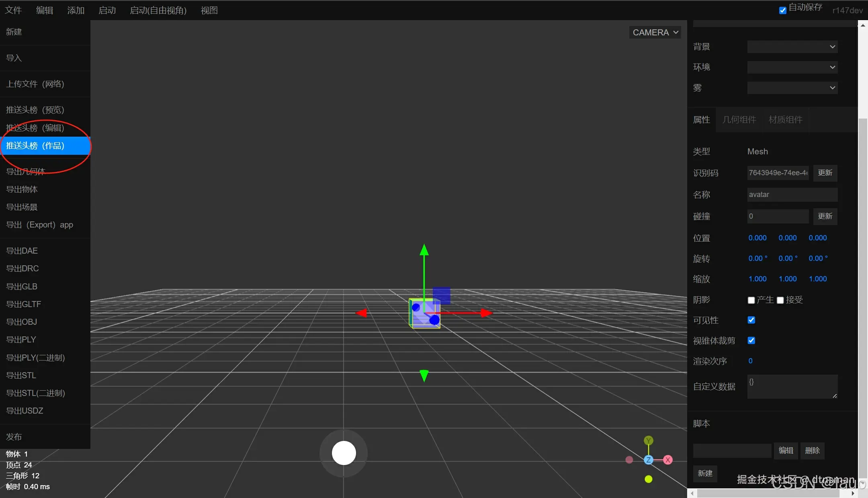
Task: Click 更新 button next to 识别码
Action: coord(825,173)
